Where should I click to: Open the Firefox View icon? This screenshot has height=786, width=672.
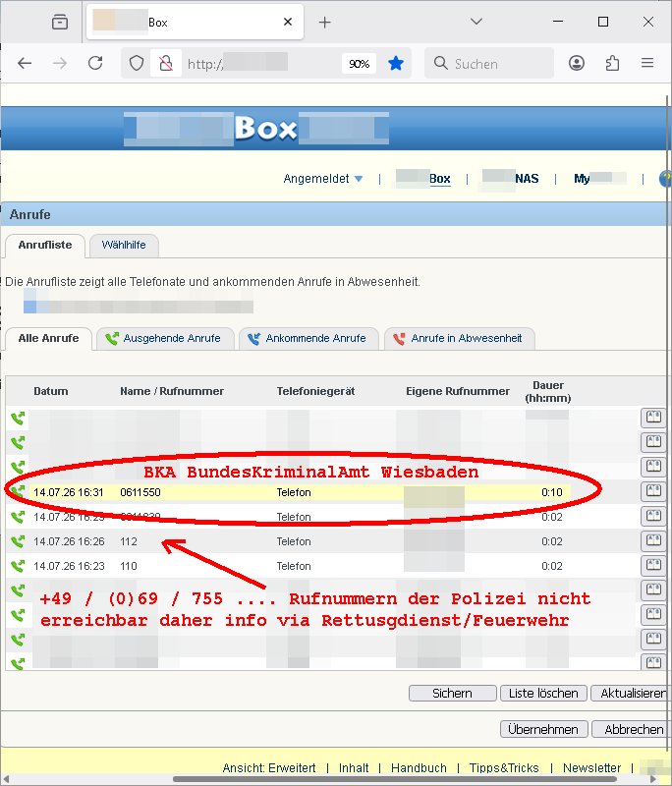coord(60,22)
